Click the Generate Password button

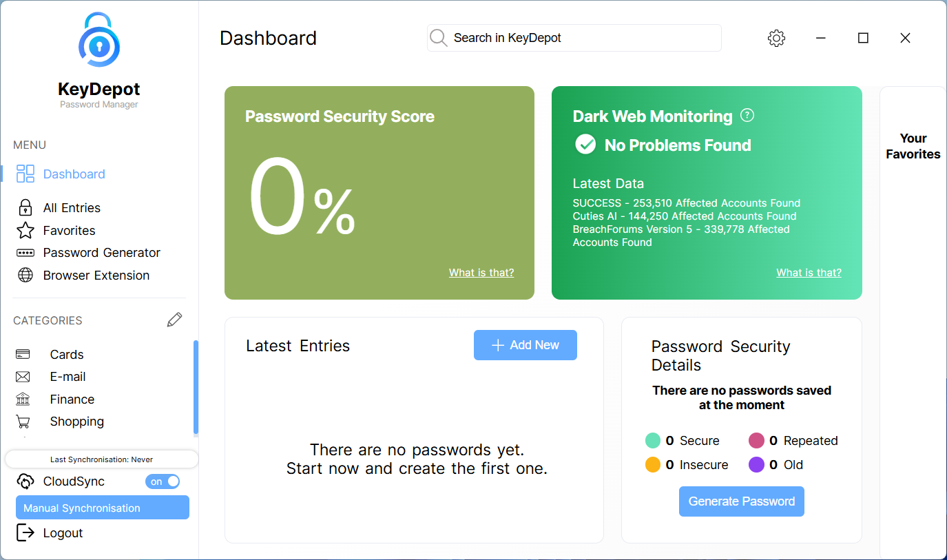click(741, 501)
